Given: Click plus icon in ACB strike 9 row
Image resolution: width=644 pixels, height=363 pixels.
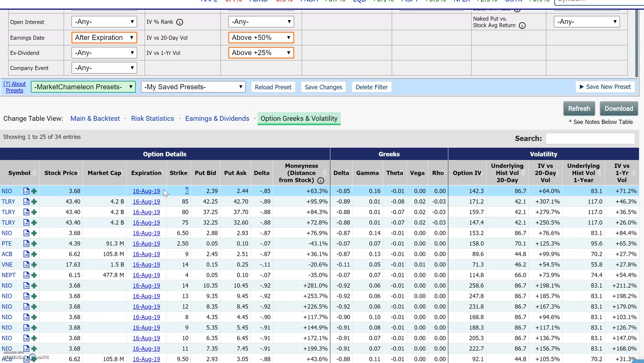Looking at the screenshot, I should (34, 254).
